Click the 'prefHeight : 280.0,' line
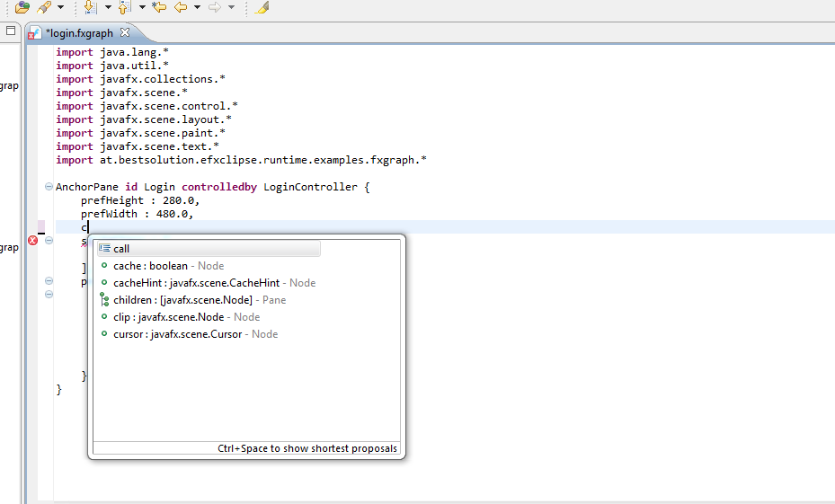Viewport: 835px width, 504px height. click(x=140, y=200)
